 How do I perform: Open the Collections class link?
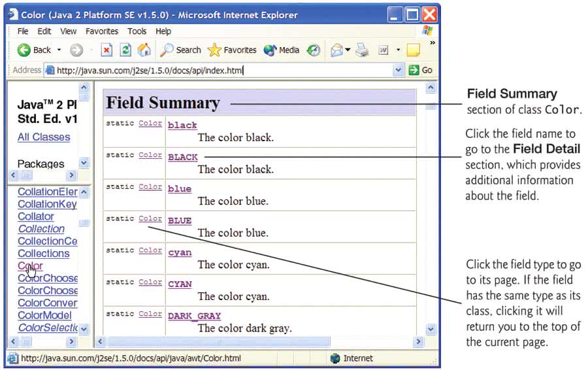[44, 254]
